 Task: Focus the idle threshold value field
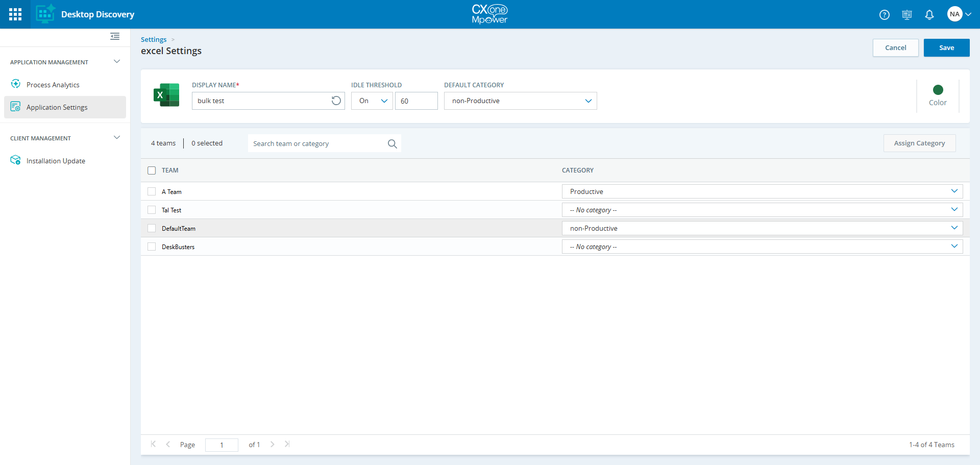[416, 101]
